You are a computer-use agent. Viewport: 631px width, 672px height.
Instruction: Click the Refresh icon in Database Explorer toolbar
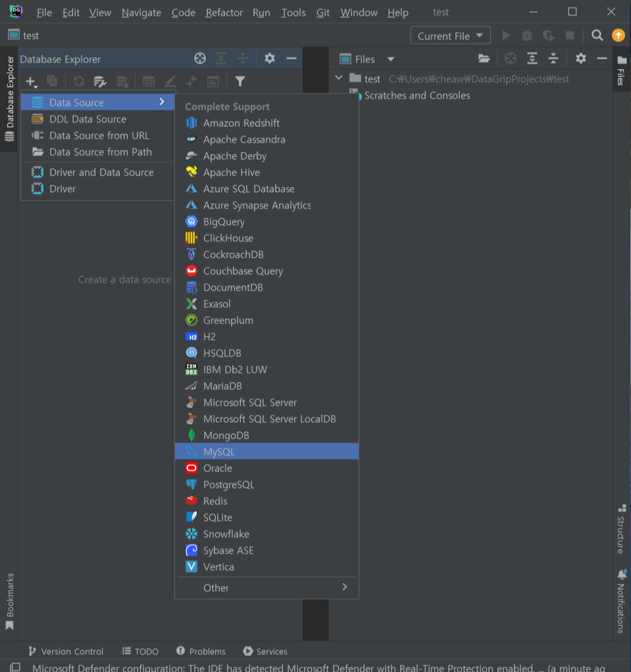pyautogui.click(x=78, y=81)
